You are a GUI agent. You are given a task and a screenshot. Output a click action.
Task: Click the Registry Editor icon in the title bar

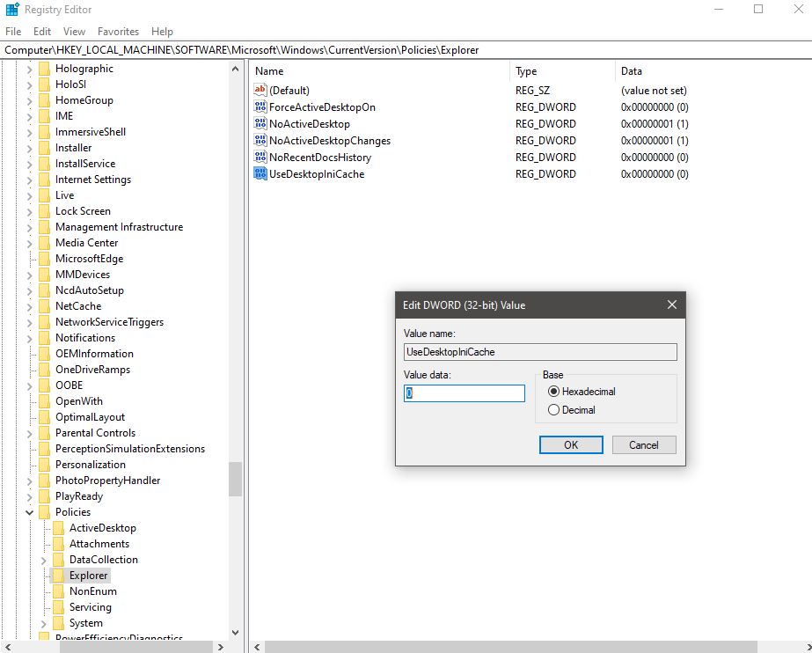point(11,9)
